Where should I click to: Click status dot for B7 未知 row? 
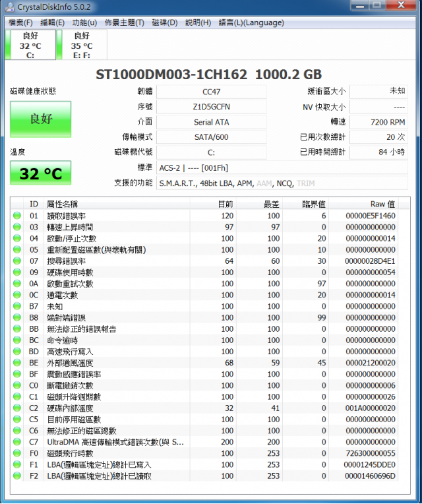click(17, 306)
